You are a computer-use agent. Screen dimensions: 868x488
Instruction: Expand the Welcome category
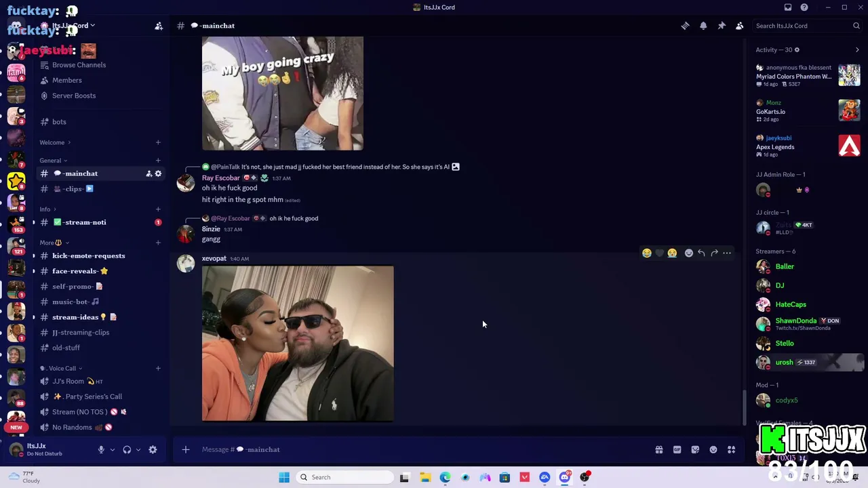click(55, 142)
